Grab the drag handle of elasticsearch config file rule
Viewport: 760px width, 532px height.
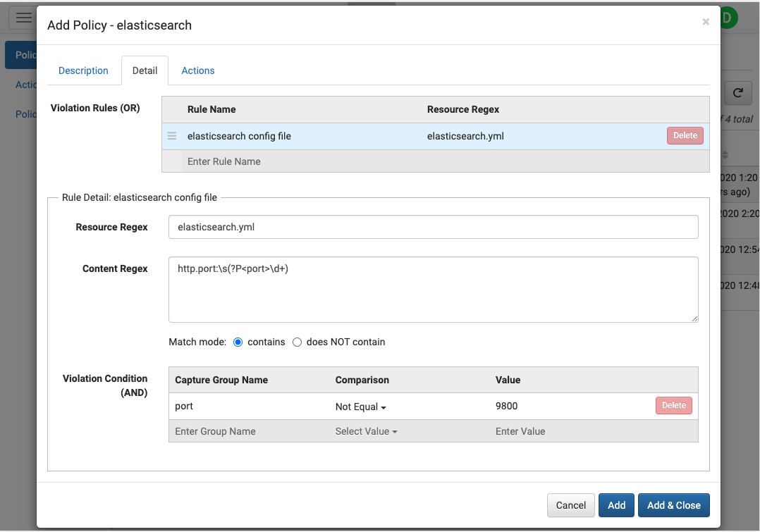(x=172, y=136)
